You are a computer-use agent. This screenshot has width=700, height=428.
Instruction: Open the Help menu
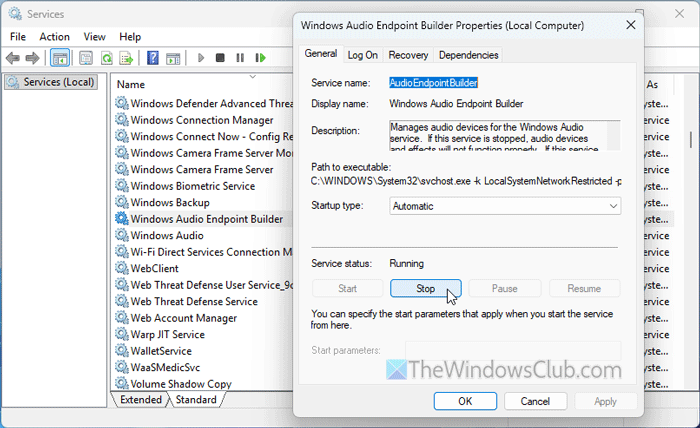(x=130, y=37)
